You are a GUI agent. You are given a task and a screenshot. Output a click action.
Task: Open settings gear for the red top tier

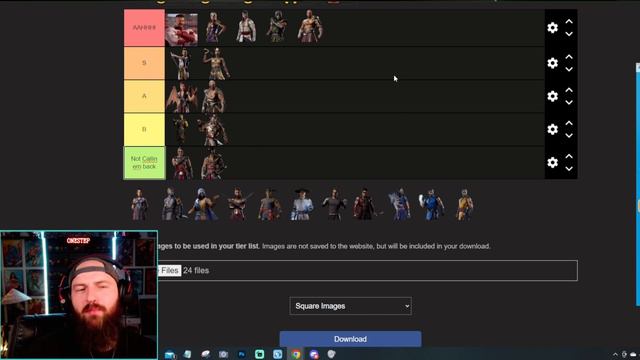click(x=552, y=28)
